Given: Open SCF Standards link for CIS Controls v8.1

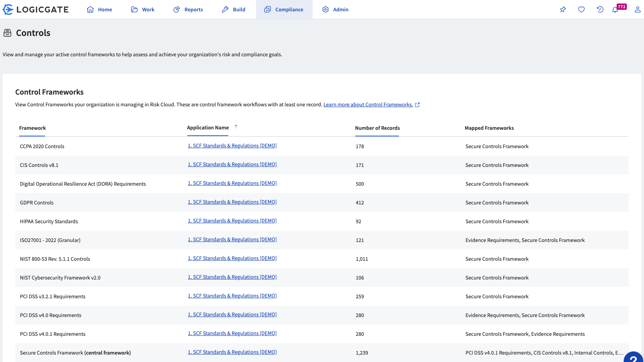Looking at the screenshot, I should tap(232, 164).
